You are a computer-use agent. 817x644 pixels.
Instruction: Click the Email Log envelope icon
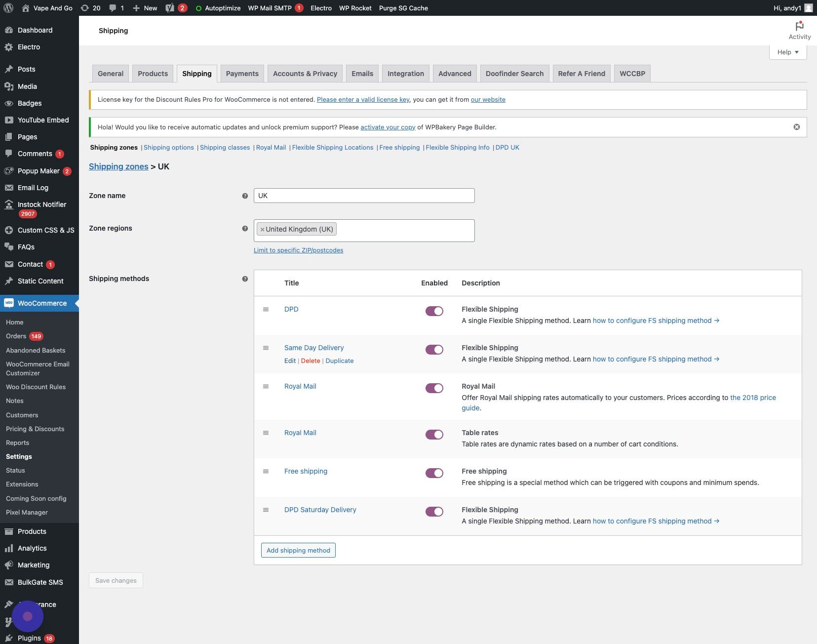click(9, 188)
